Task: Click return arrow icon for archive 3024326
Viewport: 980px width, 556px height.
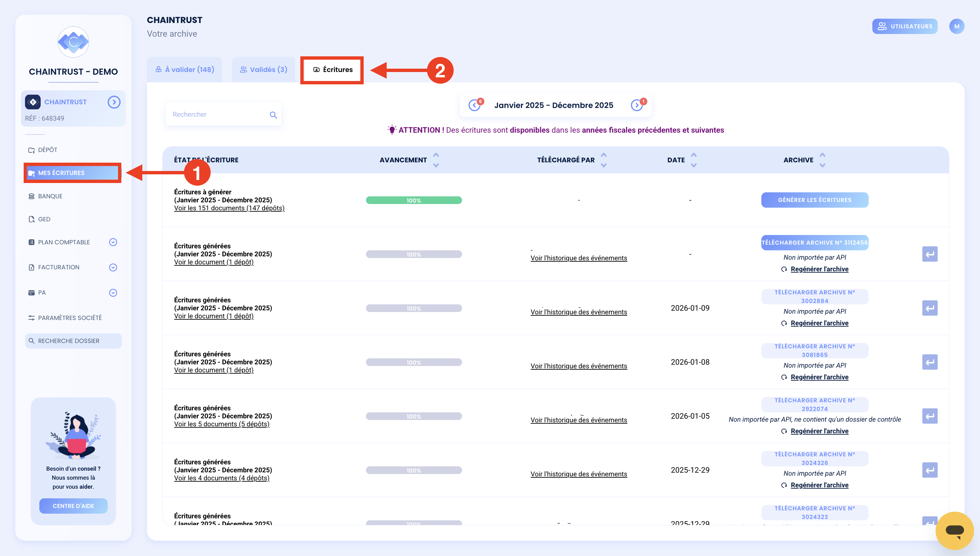Action: pyautogui.click(x=930, y=470)
